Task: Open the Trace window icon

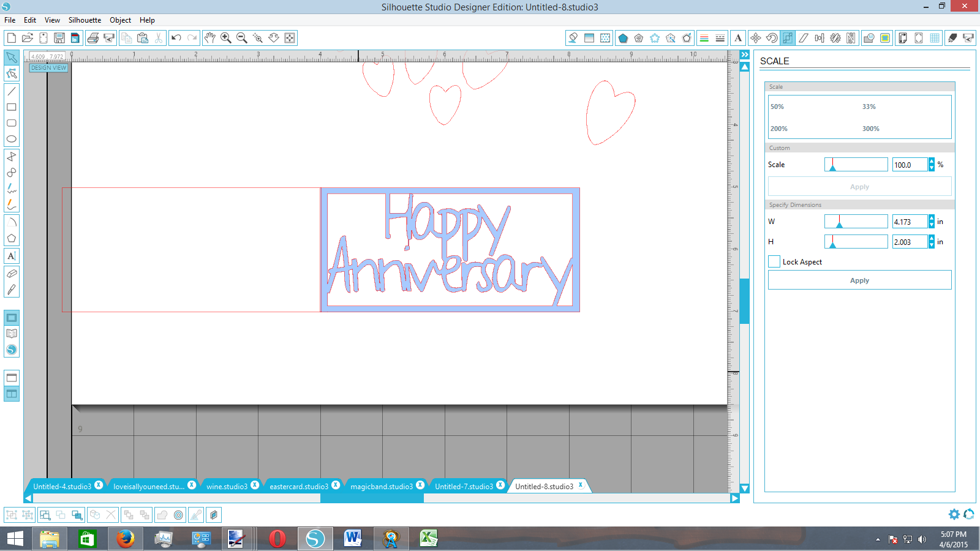Action: click(885, 38)
